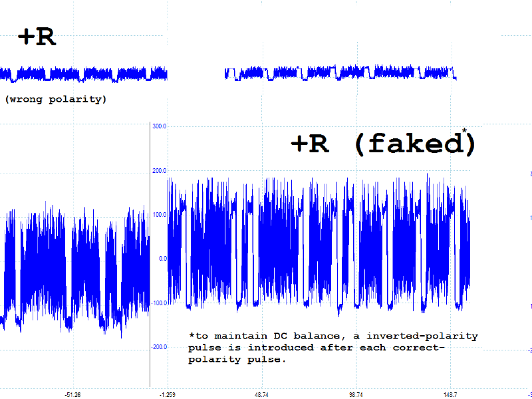
Task: Select the DC balance footnote text
Action: pos(332,347)
